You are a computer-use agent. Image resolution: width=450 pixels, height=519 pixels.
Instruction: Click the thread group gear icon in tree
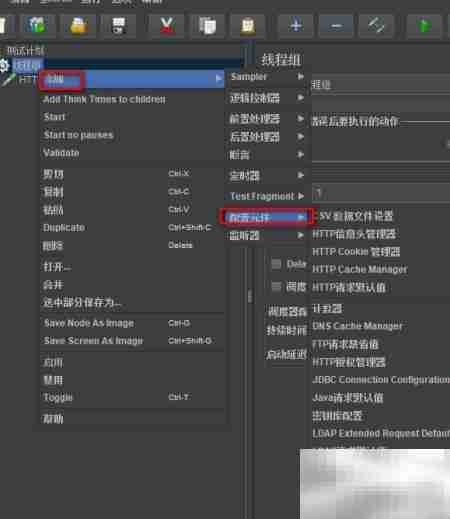point(4,66)
